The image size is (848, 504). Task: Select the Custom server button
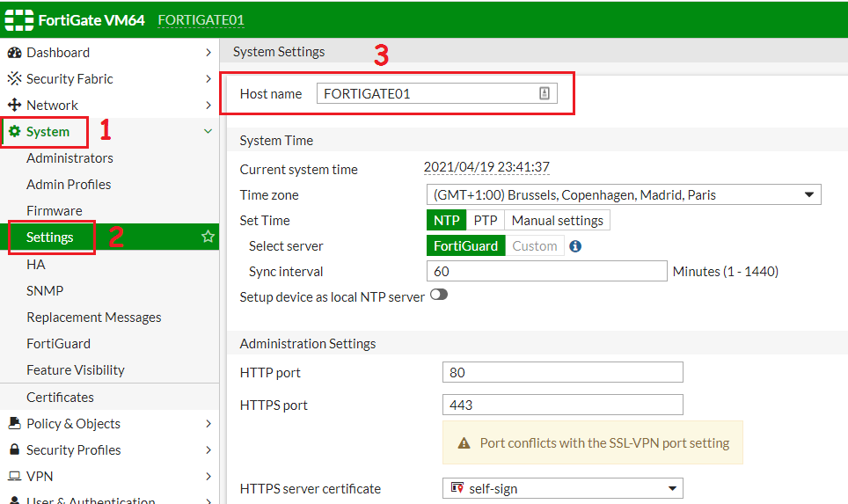534,246
